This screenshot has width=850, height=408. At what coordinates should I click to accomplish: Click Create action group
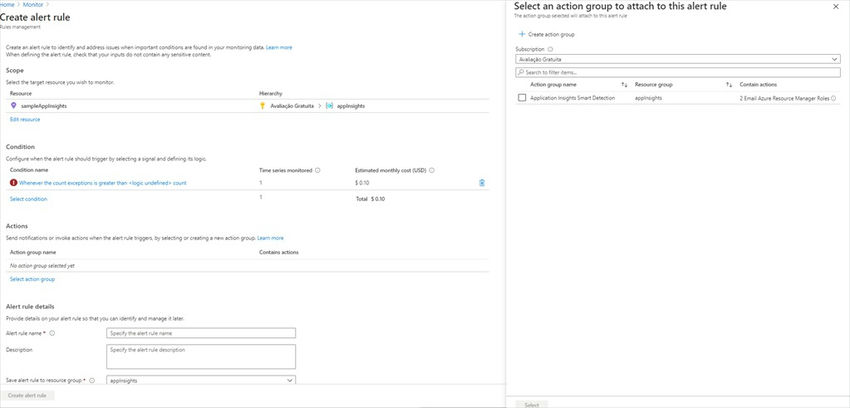551,35
